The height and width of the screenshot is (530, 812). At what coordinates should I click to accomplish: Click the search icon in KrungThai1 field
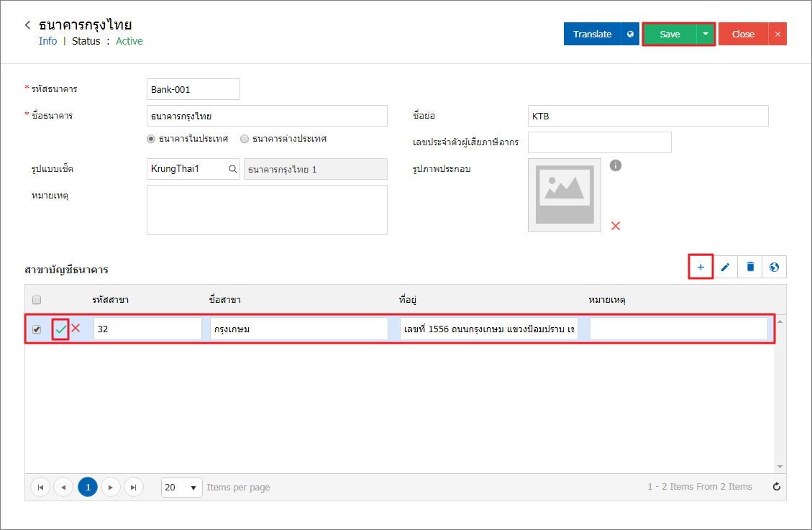(232, 169)
